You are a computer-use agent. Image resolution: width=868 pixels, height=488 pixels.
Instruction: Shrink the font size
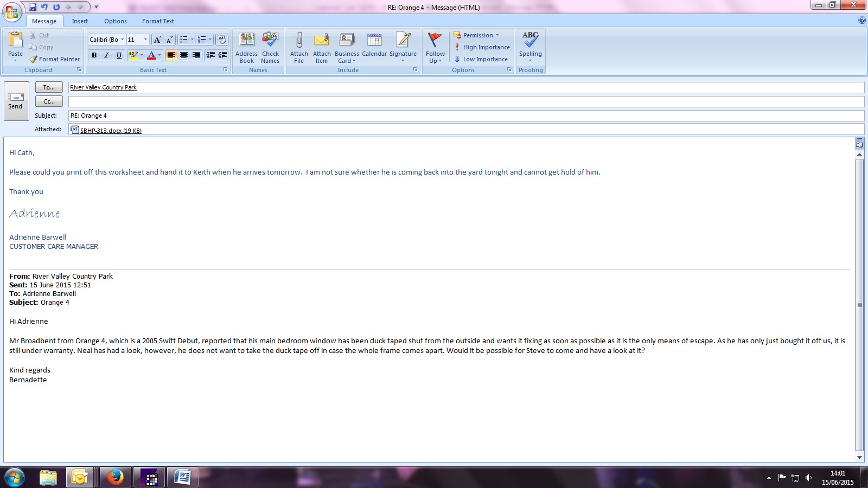click(x=169, y=40)
